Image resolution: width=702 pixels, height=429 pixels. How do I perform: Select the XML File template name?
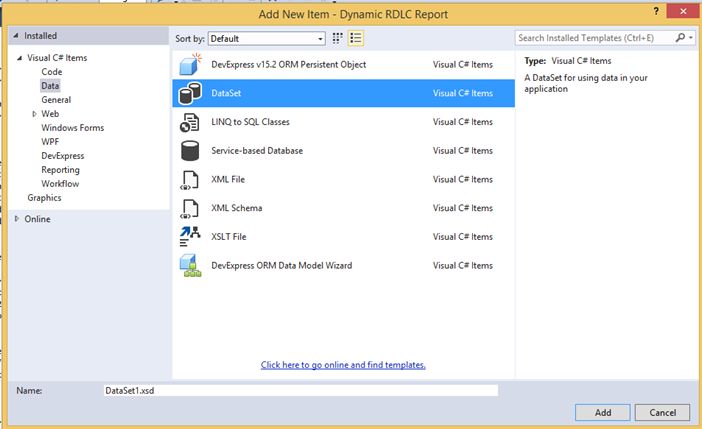[x=228, y=179]
